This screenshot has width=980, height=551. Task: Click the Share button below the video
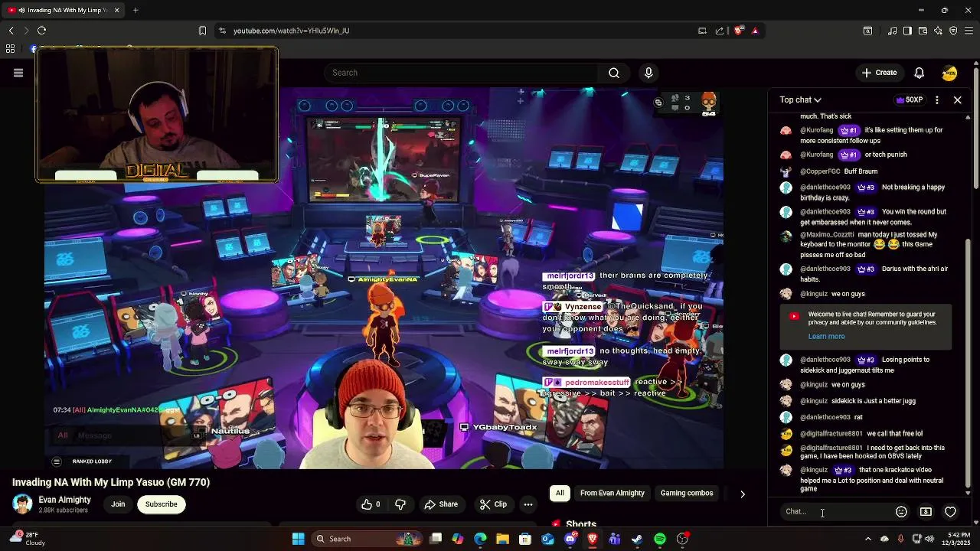click(441, 504)
